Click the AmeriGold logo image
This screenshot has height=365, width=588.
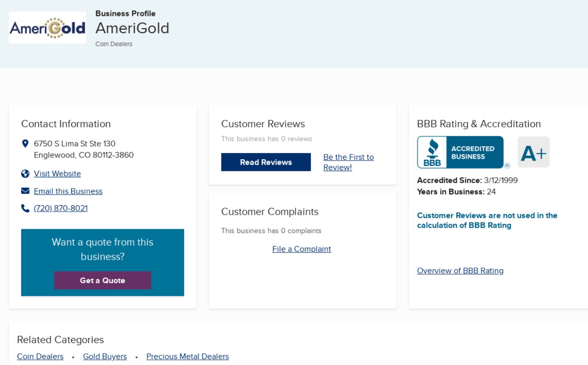tap(47, 28)
